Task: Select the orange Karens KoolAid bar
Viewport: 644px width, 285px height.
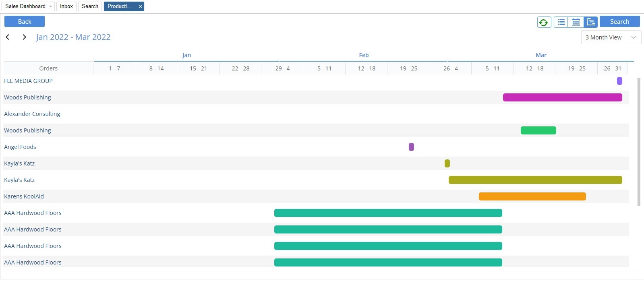Action: (x=532, y=196)
